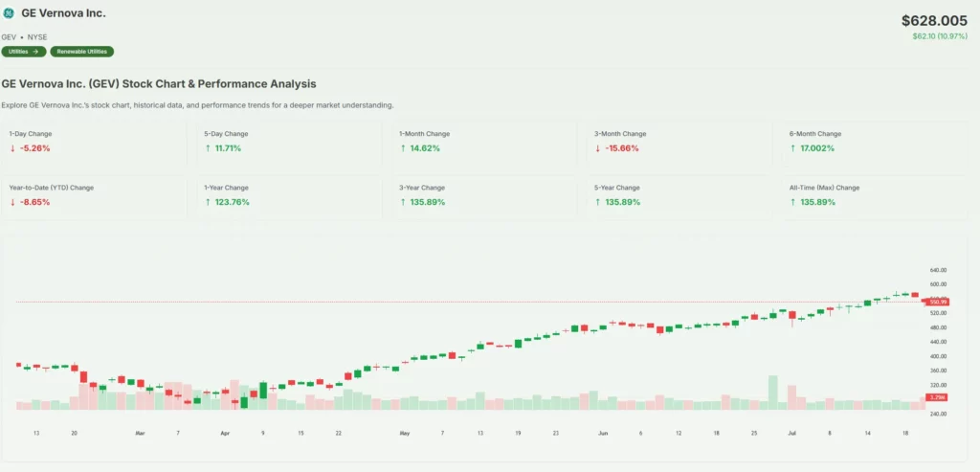This screenshot has width=980, height=472.
Task: Click the Apr label on the time axis
Action: point(225,434)
